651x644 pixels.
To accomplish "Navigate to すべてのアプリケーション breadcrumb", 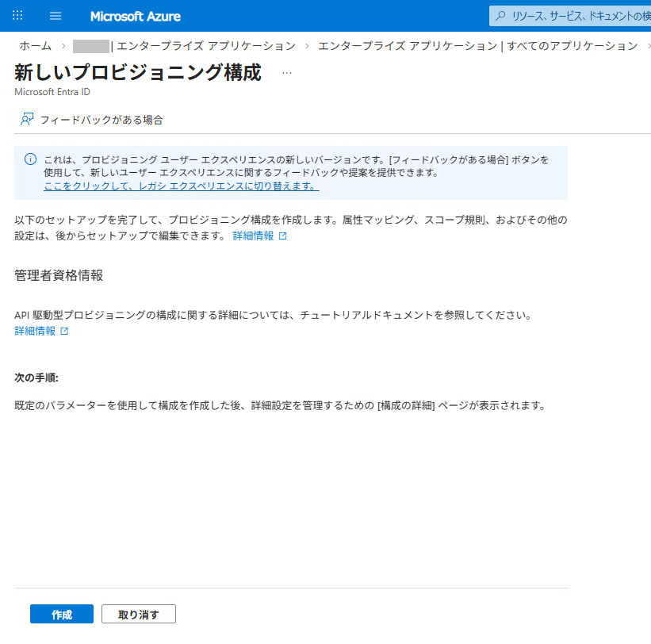I will coord(477,45).
